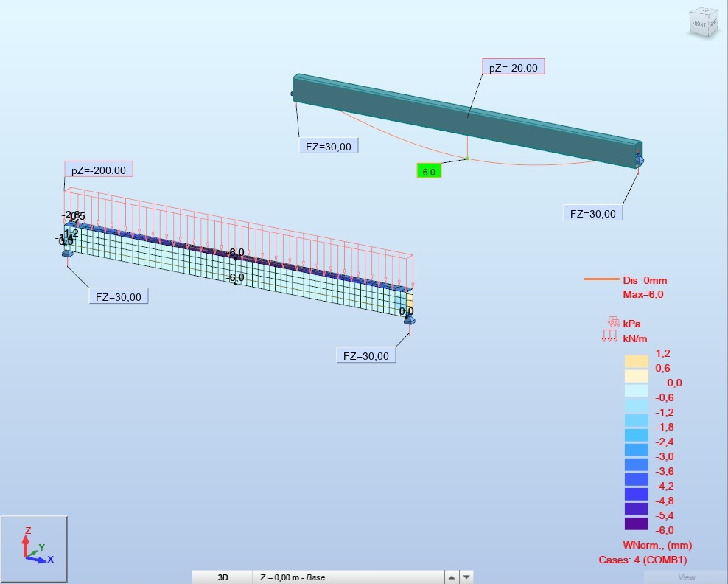Click the FZ=30,00 reaction label near the left support
This screenshot has height=584, width=728.
(x=118, y=296)
